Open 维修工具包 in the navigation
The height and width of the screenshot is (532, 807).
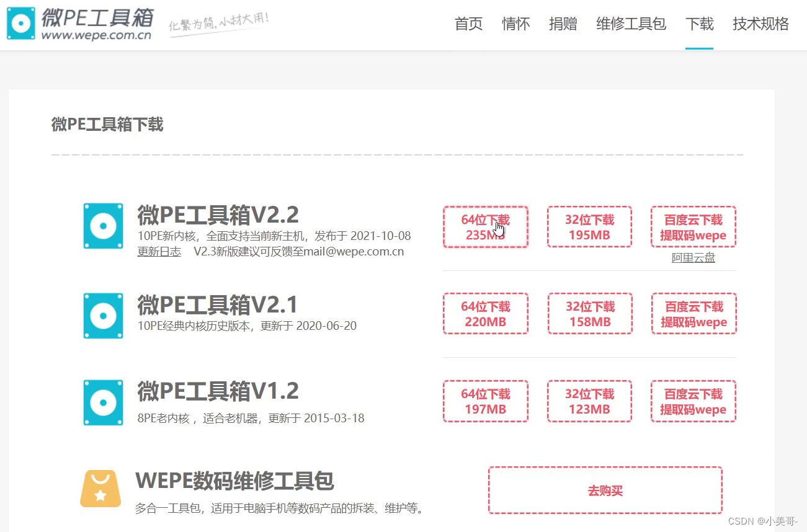pos(631,24)
